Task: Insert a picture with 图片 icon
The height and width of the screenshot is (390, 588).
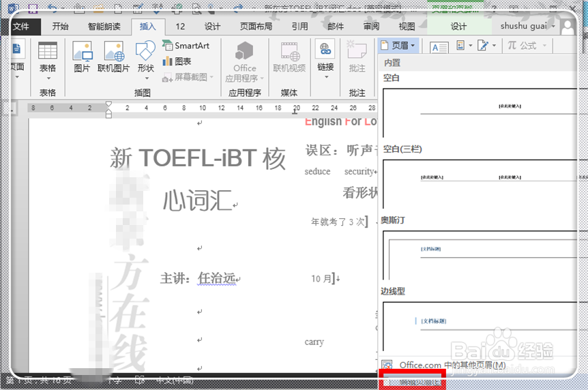Action: coord(82,57)
